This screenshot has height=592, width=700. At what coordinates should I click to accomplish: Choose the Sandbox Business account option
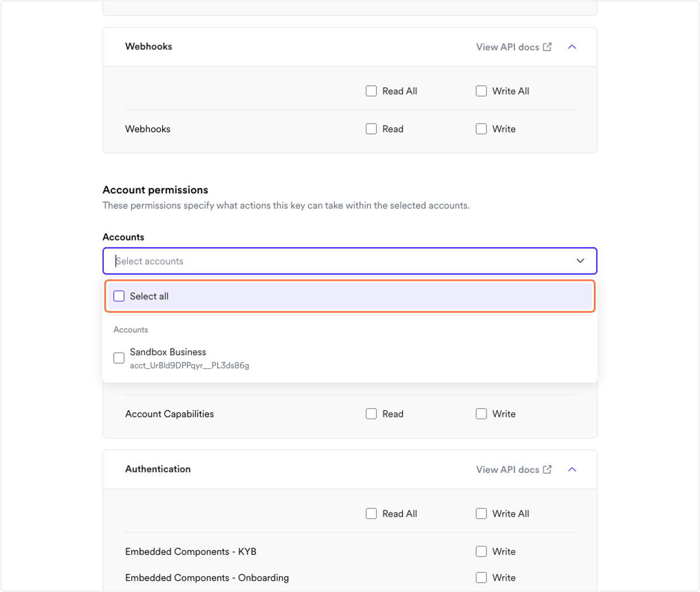pyautogui.click(x=350, y=358)
